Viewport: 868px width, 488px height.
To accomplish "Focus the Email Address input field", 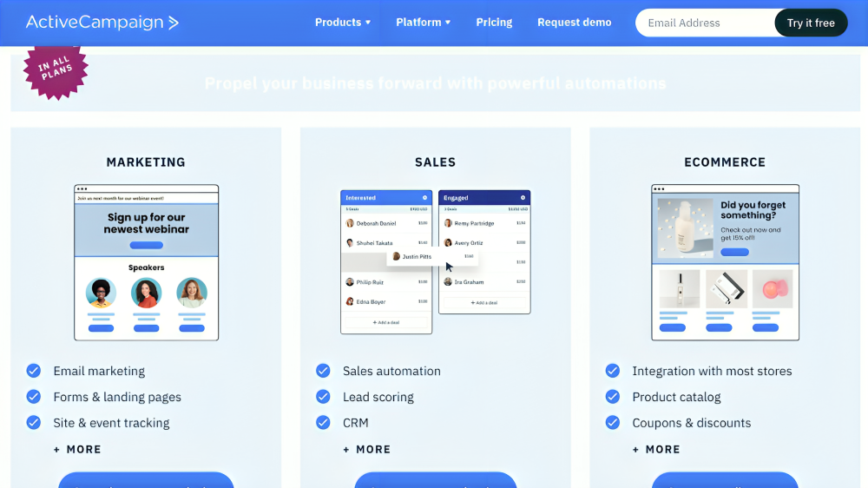I will [705, 23].
